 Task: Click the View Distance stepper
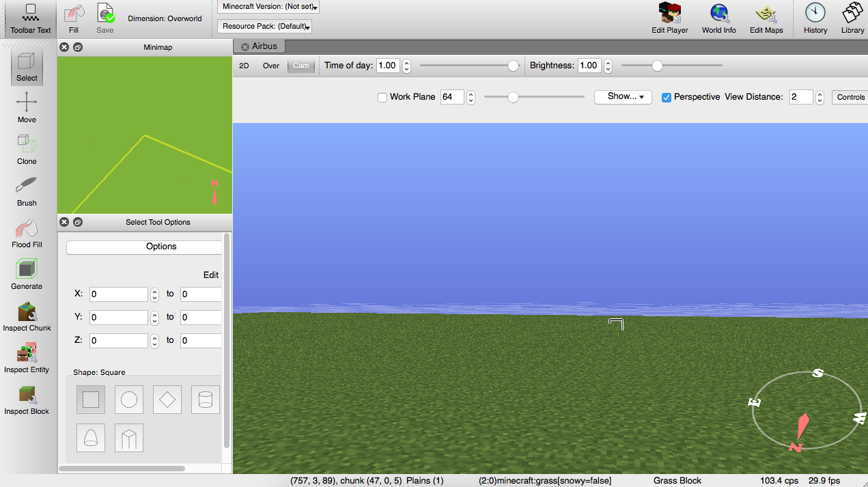(820, 97)
